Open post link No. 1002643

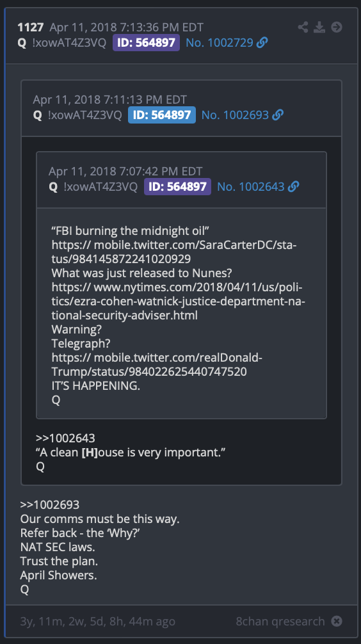pos(250,186)
